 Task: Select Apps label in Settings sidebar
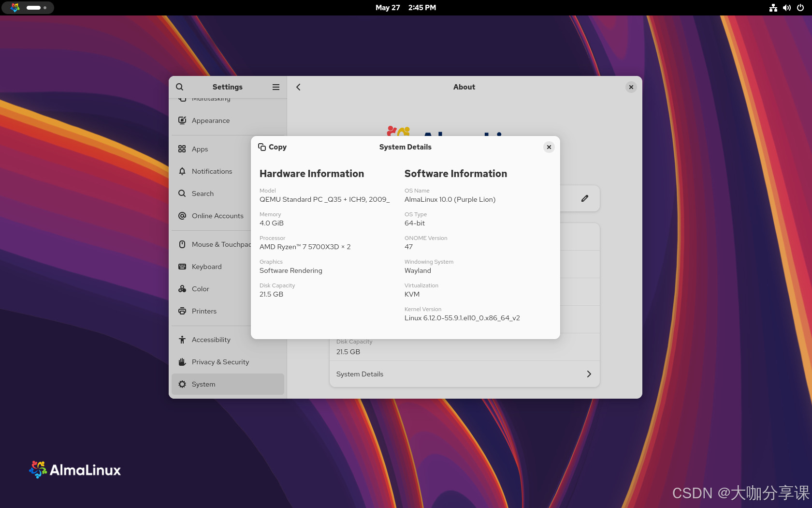200,149
